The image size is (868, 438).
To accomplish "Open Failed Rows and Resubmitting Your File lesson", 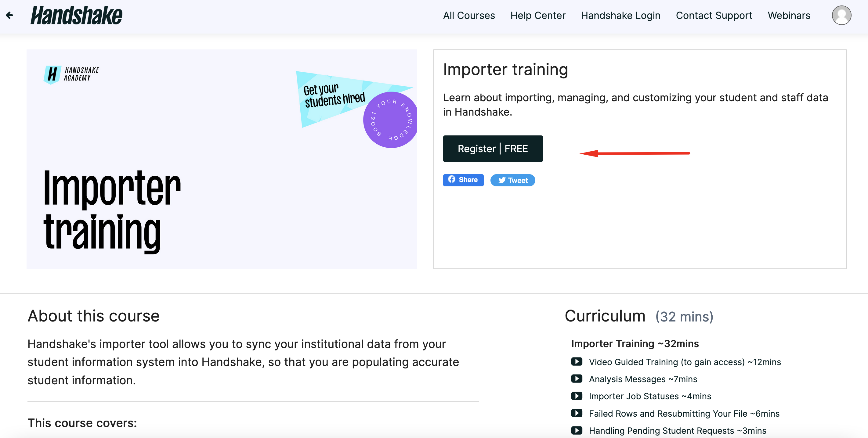I will (x=684, y=413).
